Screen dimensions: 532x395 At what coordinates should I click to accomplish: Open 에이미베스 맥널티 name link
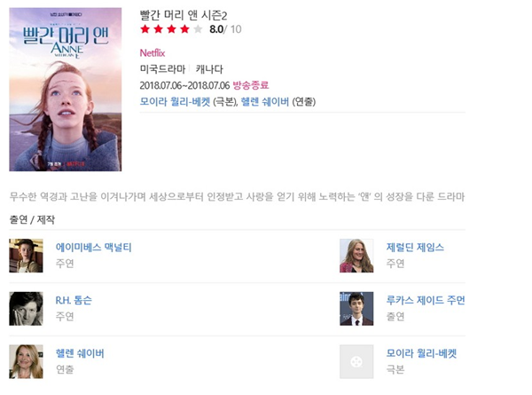pyautogui.click(x=94, y=248)
